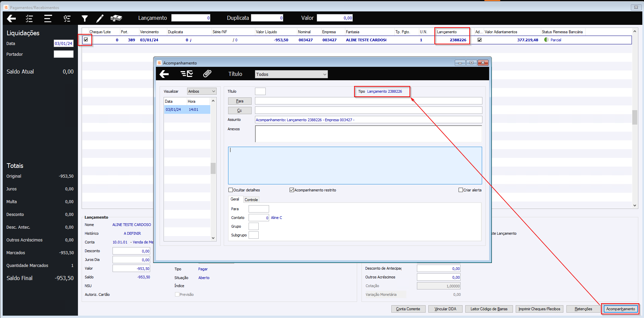Click the send message list icon in Acompanhamento
644x318 pixels.
pos(186,74)
